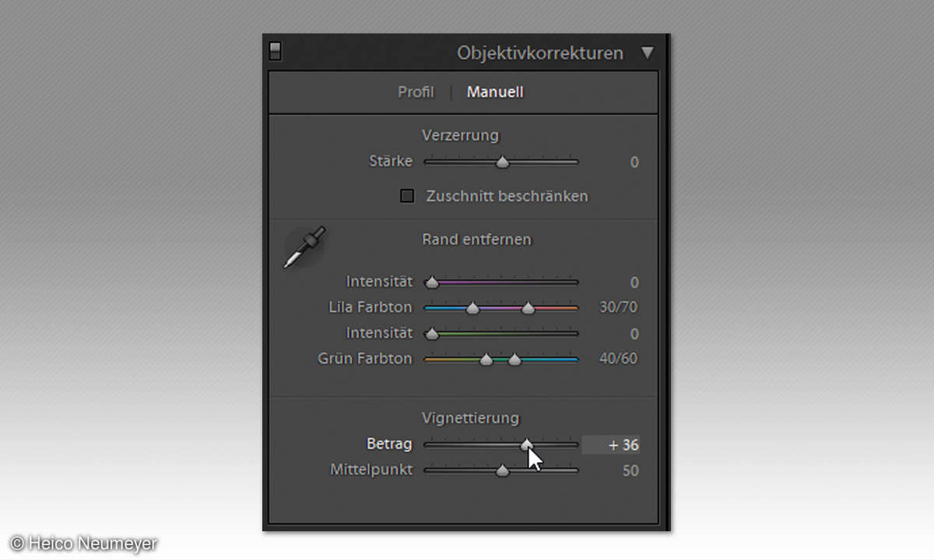This screenshot has width=934, height=560.
Task: Click the Verzerrung Stärke slider handle
Action: pos(502,163)
